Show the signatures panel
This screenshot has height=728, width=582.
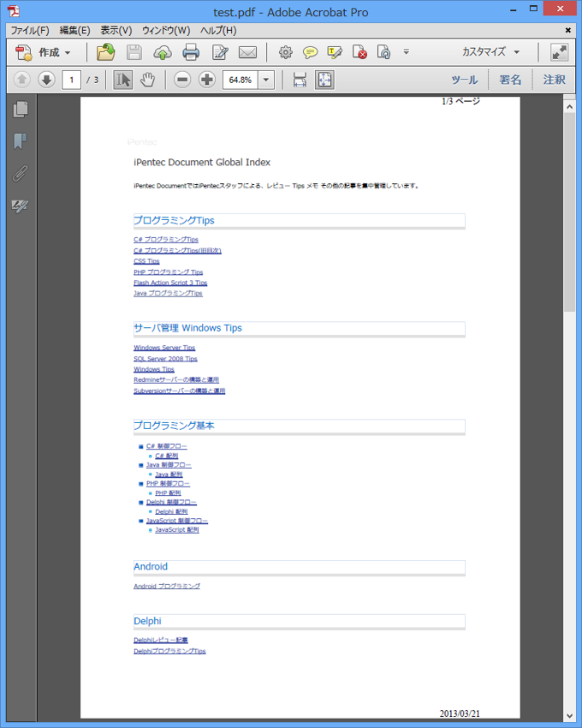[21, 206]
